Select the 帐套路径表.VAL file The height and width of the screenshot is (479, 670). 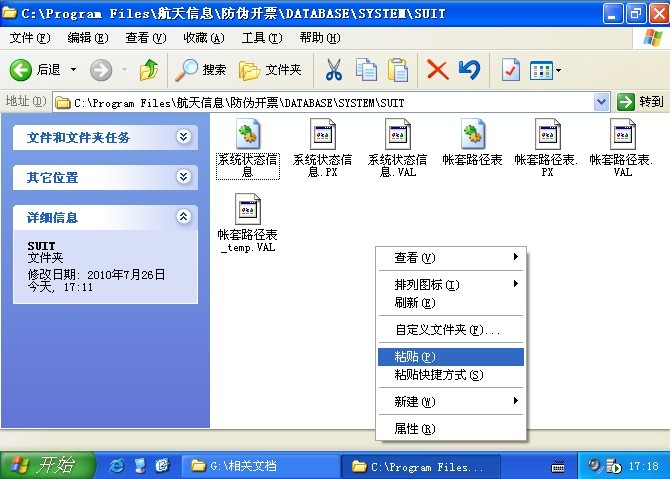622,149
